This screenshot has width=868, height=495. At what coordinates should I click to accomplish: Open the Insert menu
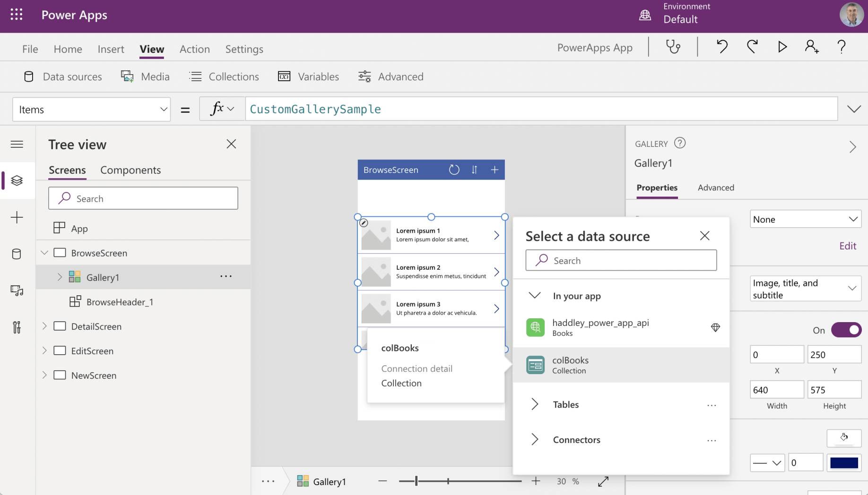tap(111, 49)
